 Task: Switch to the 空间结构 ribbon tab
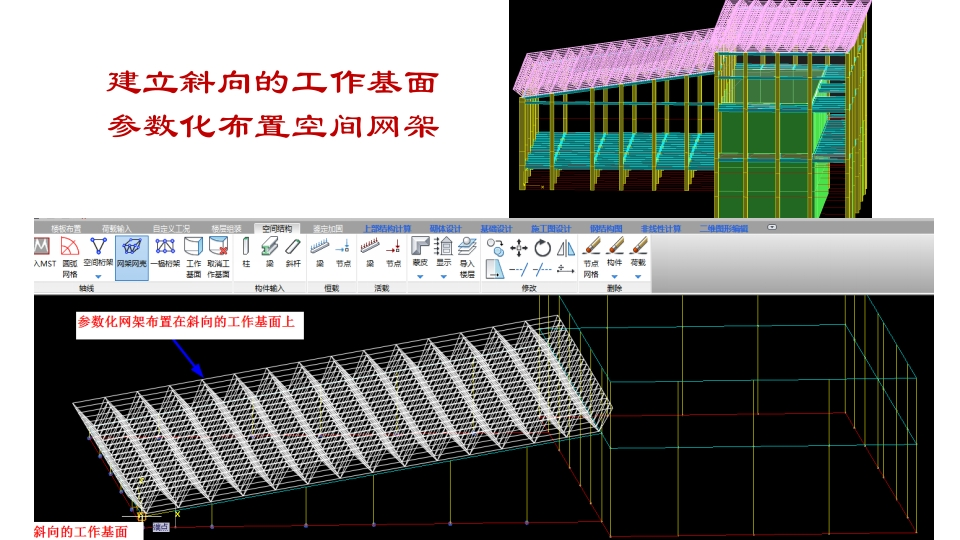click(x=277, y=228)
